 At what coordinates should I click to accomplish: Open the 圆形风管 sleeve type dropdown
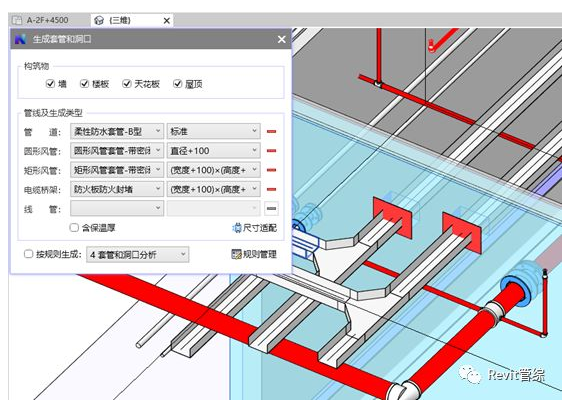(x=117, y=150)
